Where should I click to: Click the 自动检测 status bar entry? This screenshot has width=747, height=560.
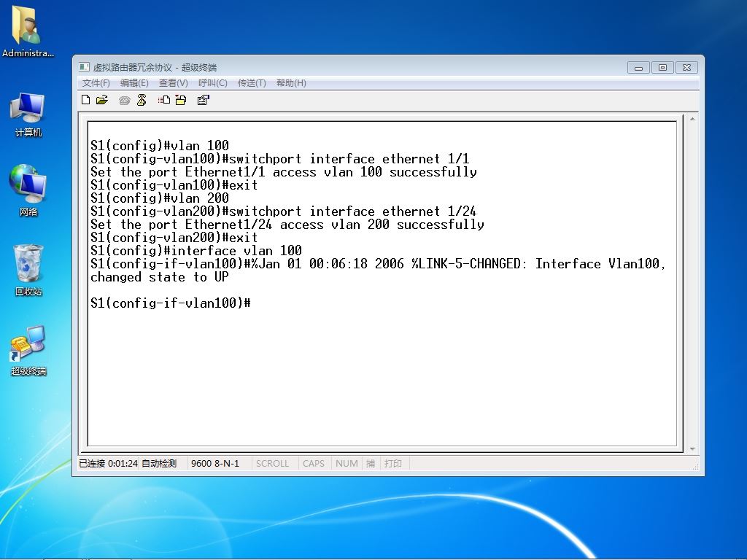(159, 463)
